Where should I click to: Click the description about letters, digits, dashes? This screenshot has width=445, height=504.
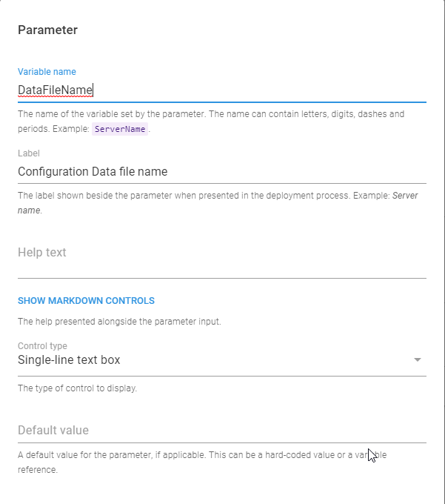[211, 114]
